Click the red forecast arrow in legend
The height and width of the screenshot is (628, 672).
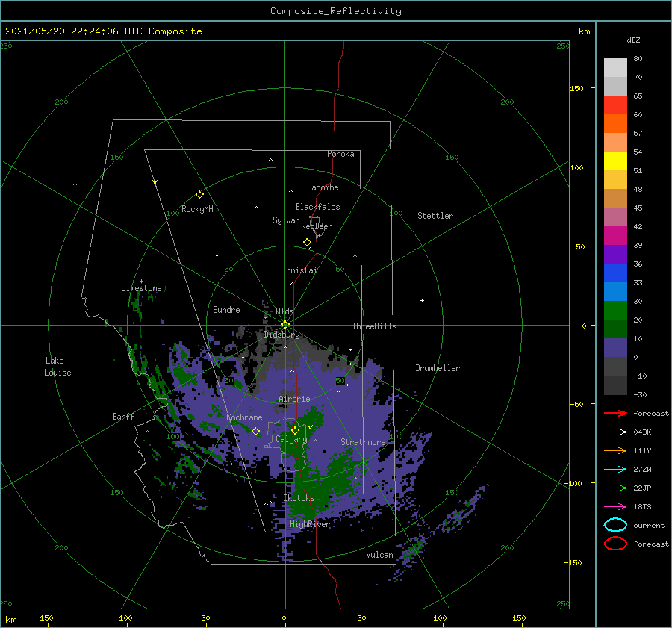pyautogui.click(x=615, y=413)
